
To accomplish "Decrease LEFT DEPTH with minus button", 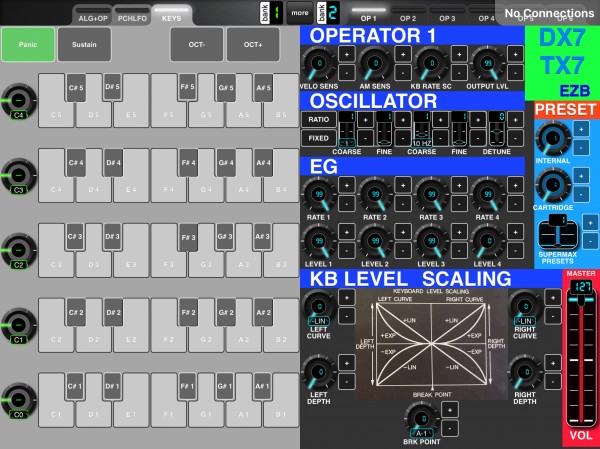I will (x=347, y=382).
